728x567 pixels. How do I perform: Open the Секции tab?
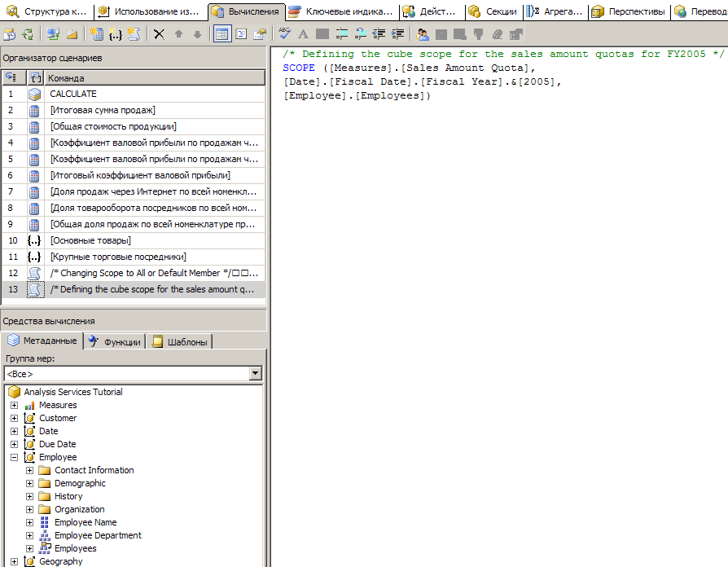click(x=493, y=11)
